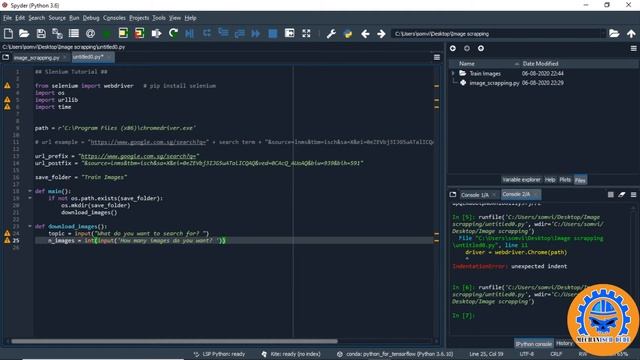640x360 pixels.
Task: Go back with left arrow icon
Action: 365,34
